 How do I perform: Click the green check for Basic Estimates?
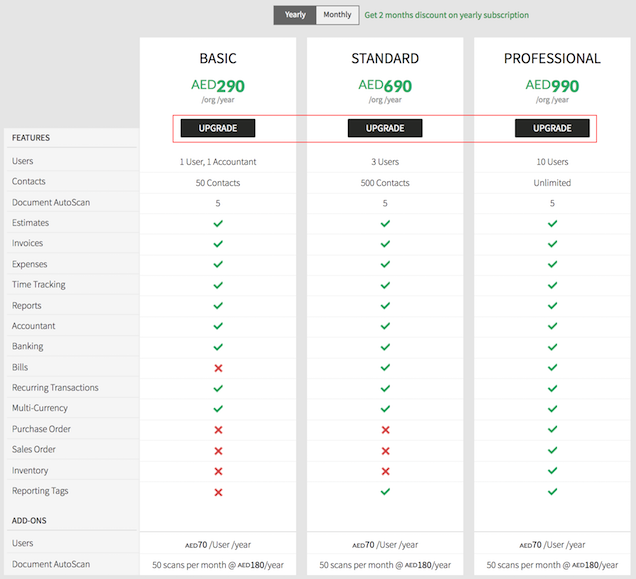(218, 223)
